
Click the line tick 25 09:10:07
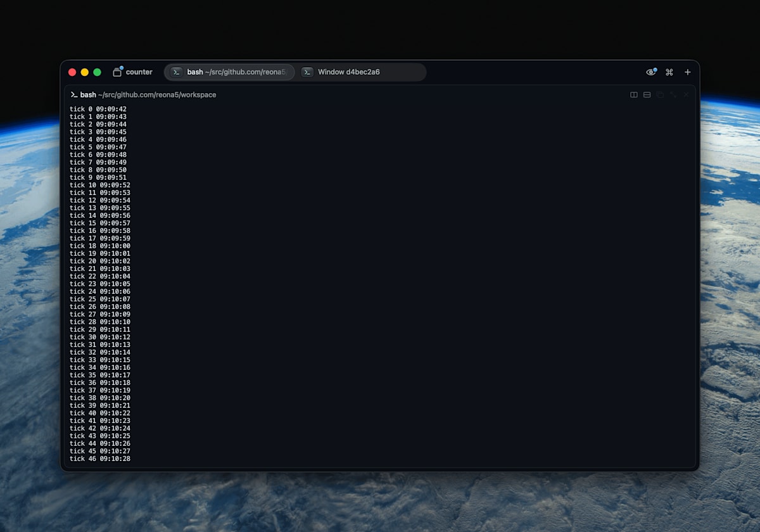(100, 299)
